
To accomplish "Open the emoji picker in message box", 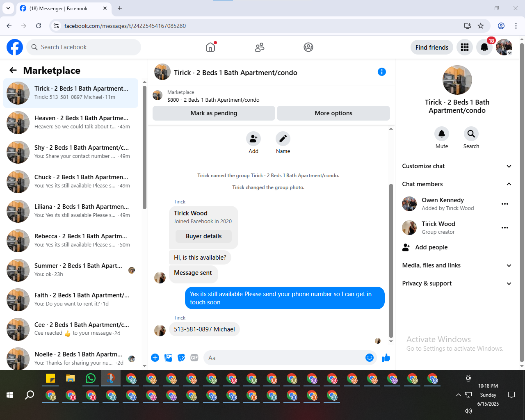I will coord(370,358).
